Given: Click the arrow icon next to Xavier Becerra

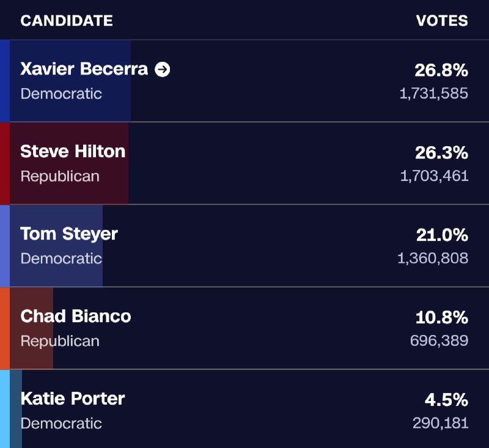Looking at the screenshot, I should tap(163, 69).
